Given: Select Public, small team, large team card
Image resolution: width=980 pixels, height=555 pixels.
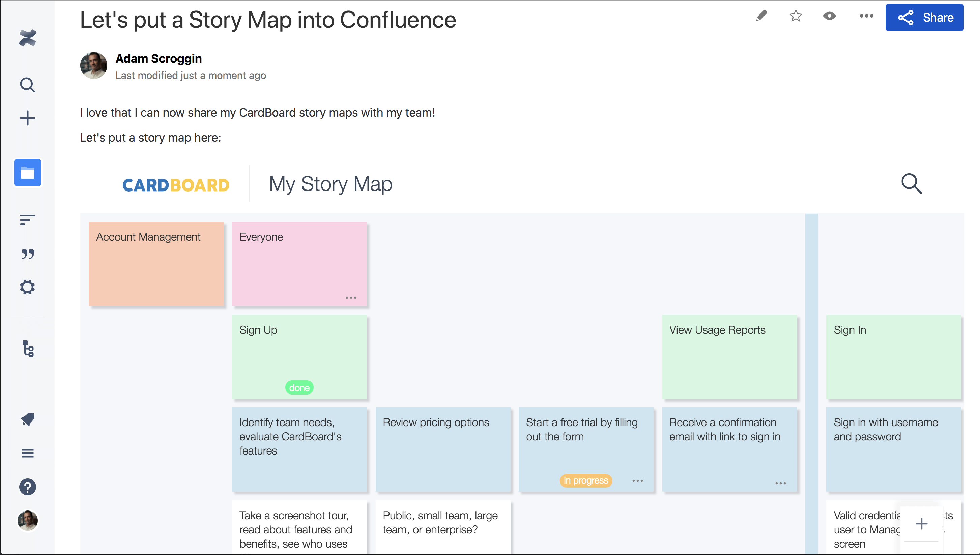Looking at the screenshot, I should point(442,527).
